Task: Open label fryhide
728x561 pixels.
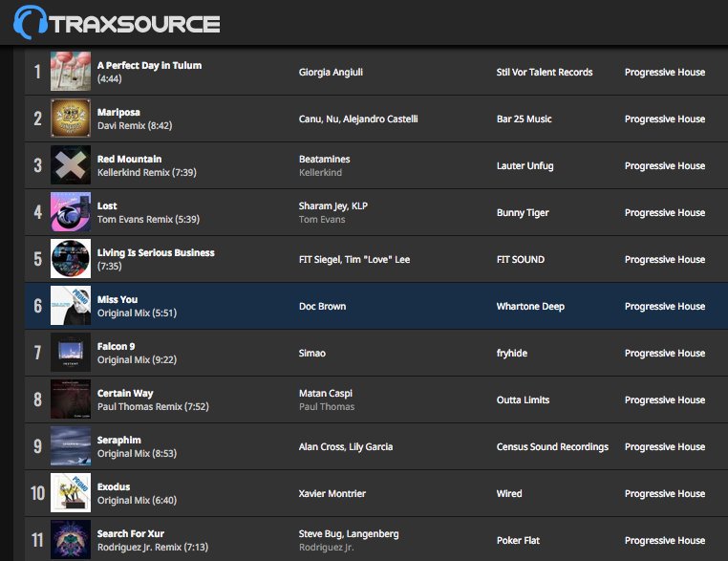Action: [512, 354]
